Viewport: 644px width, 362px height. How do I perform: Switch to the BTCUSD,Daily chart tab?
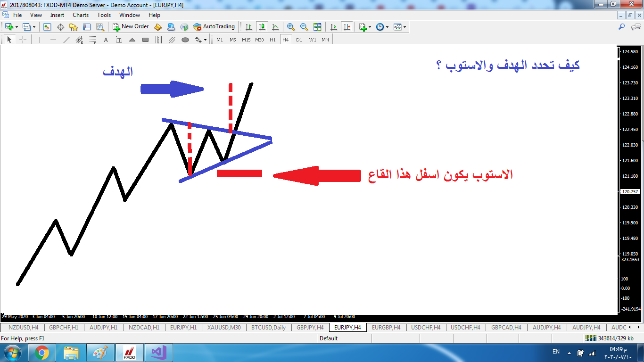tap(268, 328)
